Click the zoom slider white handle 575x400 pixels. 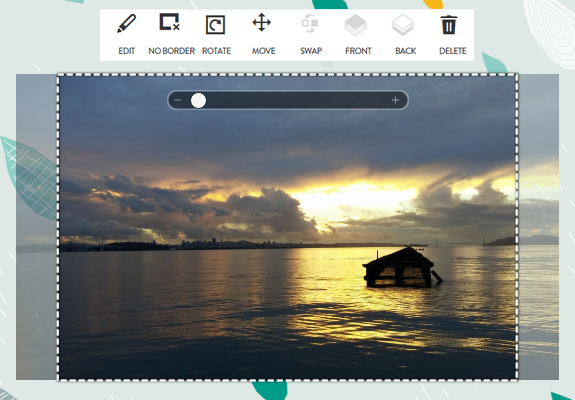198,100
